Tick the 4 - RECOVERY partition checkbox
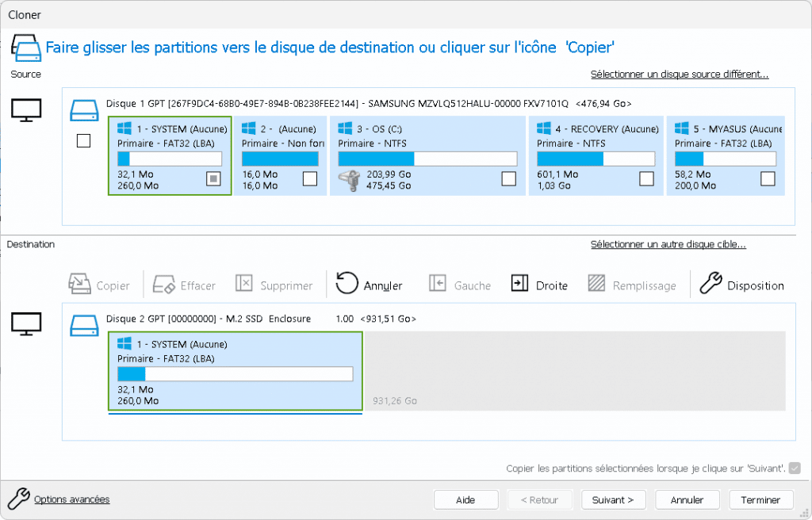 (x=646, y=179)
